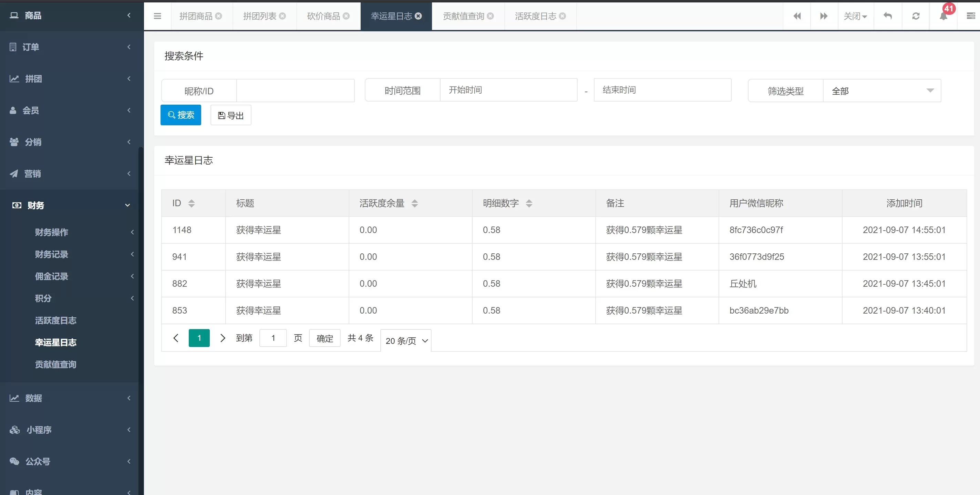Open the 筛选类型 dropdown showing 全部
This screenshot has width=980, height=495.
(x=881, y=91)
